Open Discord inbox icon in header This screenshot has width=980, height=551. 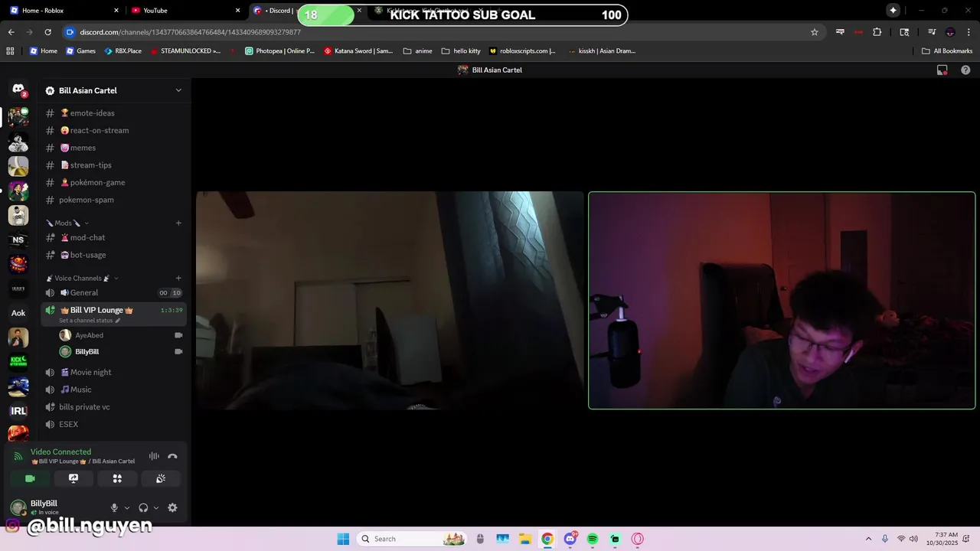click(x=942, y=70)
